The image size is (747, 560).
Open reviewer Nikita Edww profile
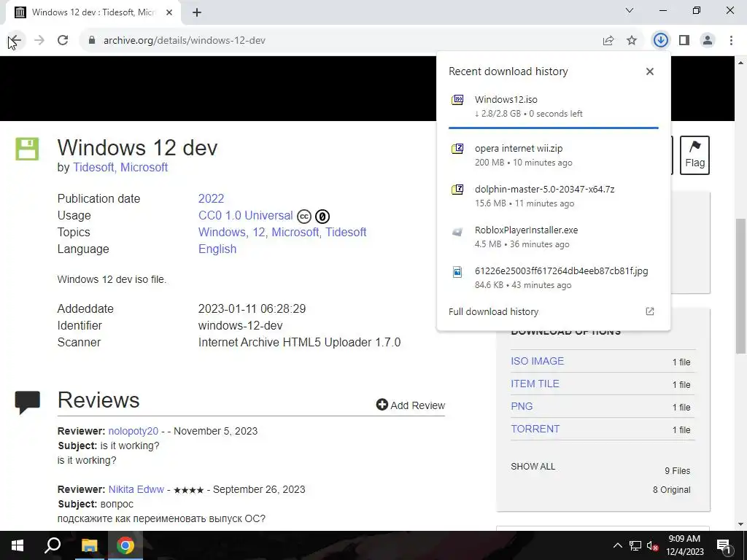136,489
